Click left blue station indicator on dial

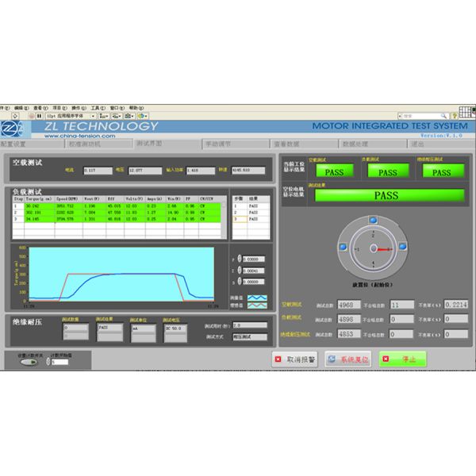pyautogui.click(x=342, y=248)
